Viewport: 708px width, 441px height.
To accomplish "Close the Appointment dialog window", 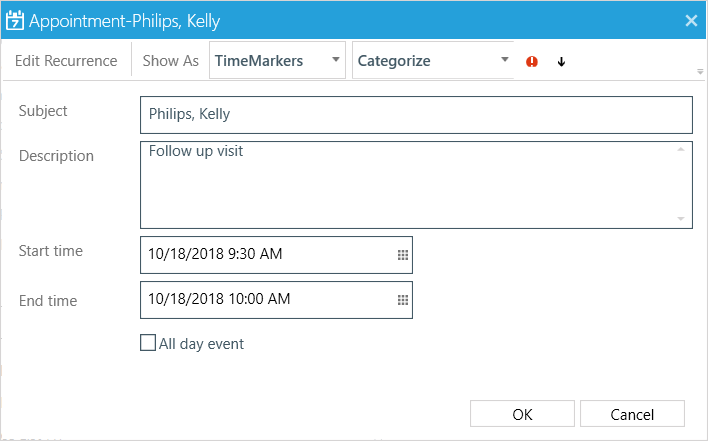I will (691, 20).
